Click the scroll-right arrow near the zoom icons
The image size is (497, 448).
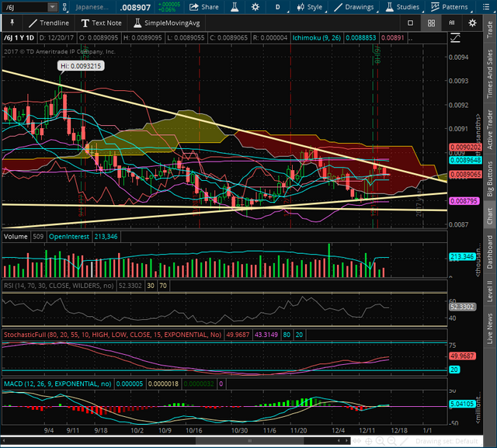pyautogui.click(x=347, y=441)
